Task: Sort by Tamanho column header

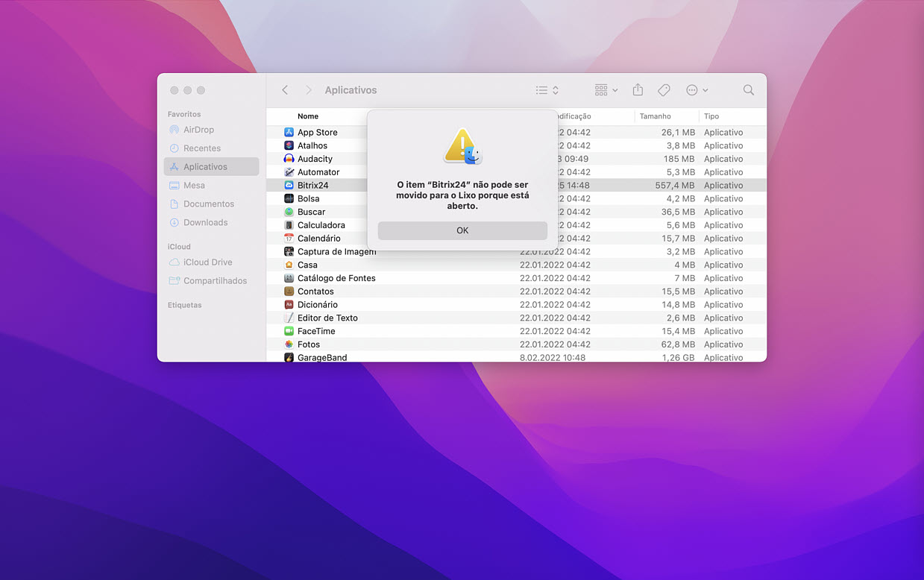Action: click(x=655, y=116)
